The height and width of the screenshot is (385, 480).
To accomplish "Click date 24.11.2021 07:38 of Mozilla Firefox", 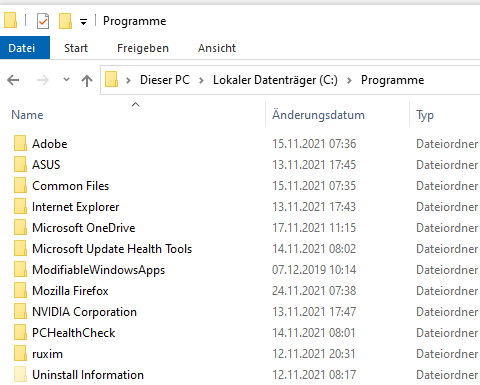I will (x=314, y=291).
